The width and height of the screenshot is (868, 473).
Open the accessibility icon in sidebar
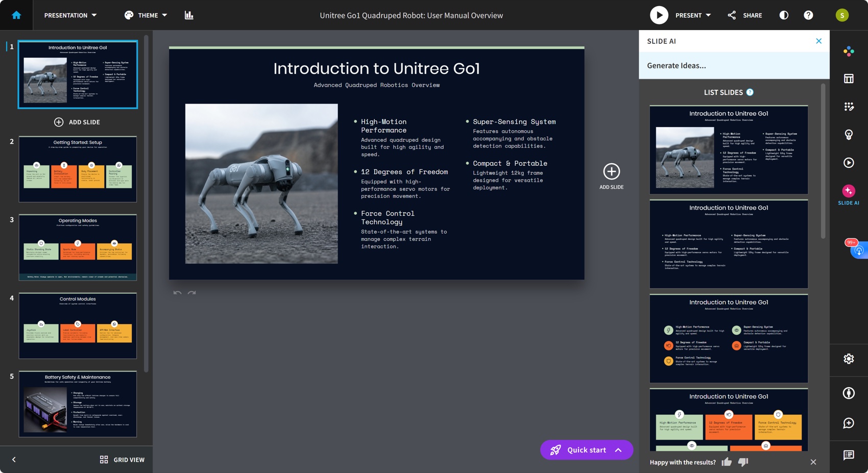(x=849, y=393)
